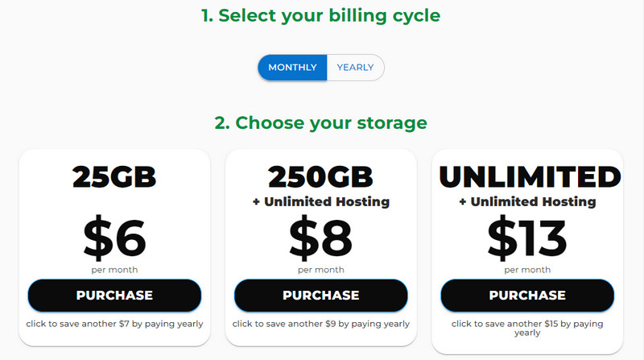Click per month label under $6
644x360 pixels.
click(114, 269)
